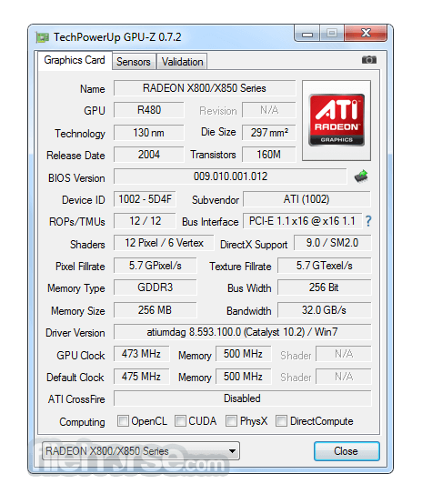Click the TechPowerUp GPU-Z 0.7.2 title text
This screenshot has height=504, width=422.
tap(117, 37)
